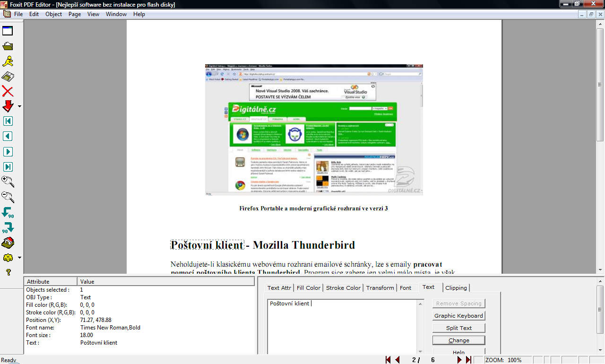This screenshot has width=605, height=364.
Task: Click the Font name row Times New Roman,Bold
Action: coord(110,328)
